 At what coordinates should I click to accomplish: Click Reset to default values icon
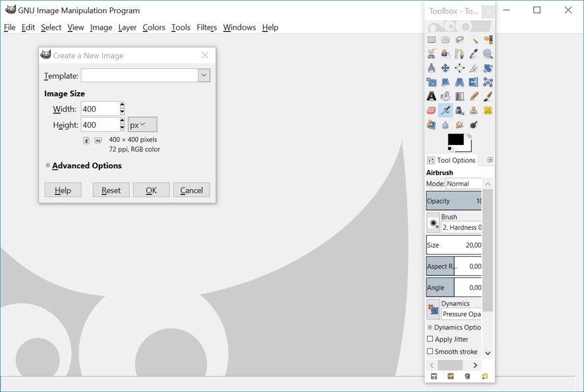pos(484,376)
